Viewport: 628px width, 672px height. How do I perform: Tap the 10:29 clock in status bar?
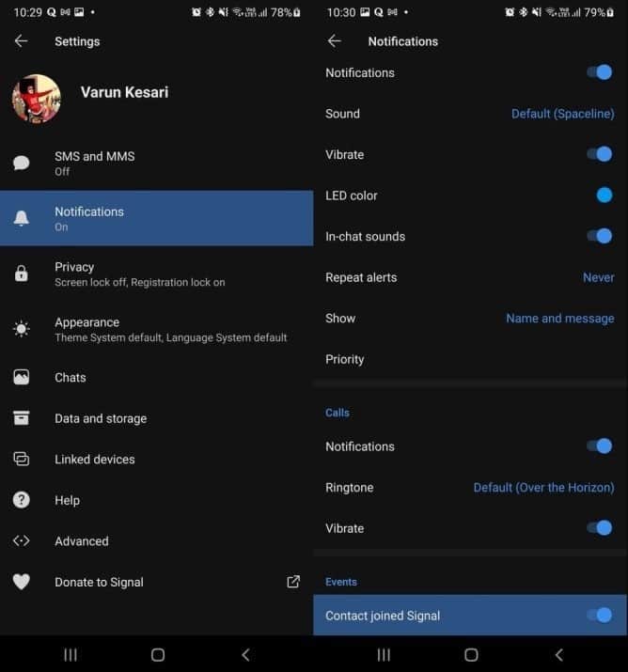(28, 12)
